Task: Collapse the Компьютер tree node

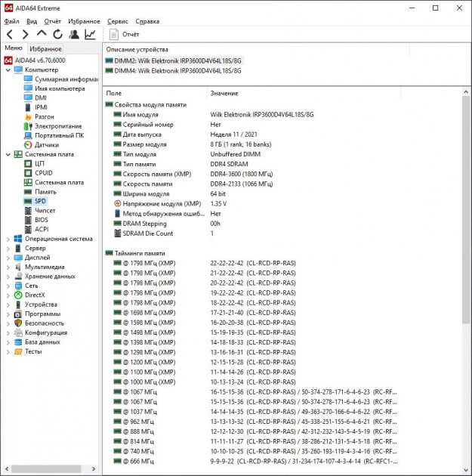Action: click(x=8, y=70)
